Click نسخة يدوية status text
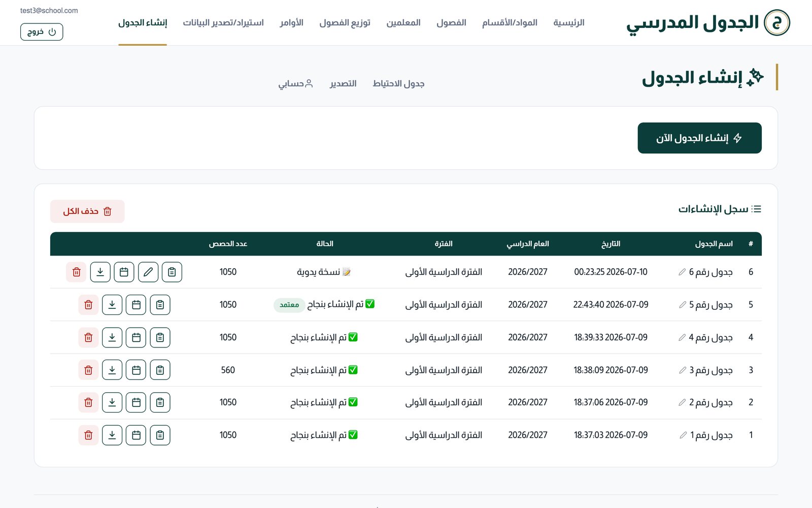This screenshot has height=508, width=812. pos(318,272)
